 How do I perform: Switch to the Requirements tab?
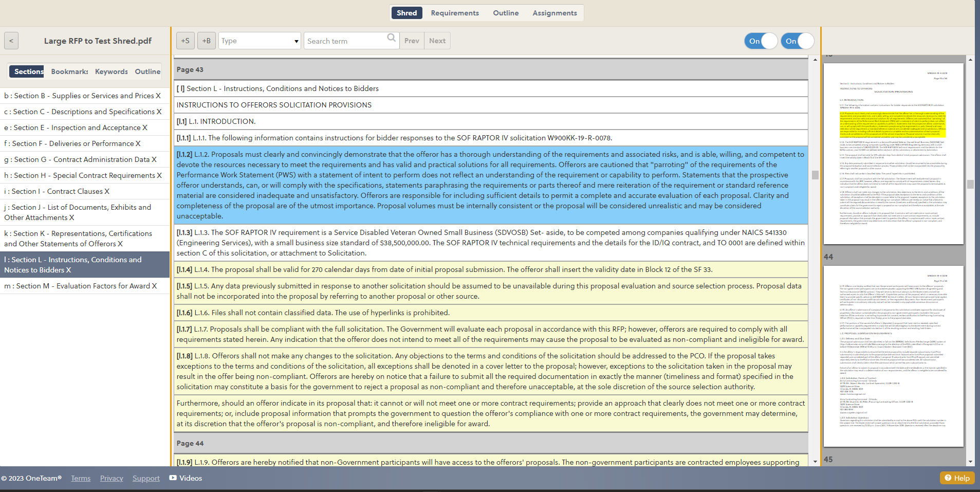click(x=454, y=13)
